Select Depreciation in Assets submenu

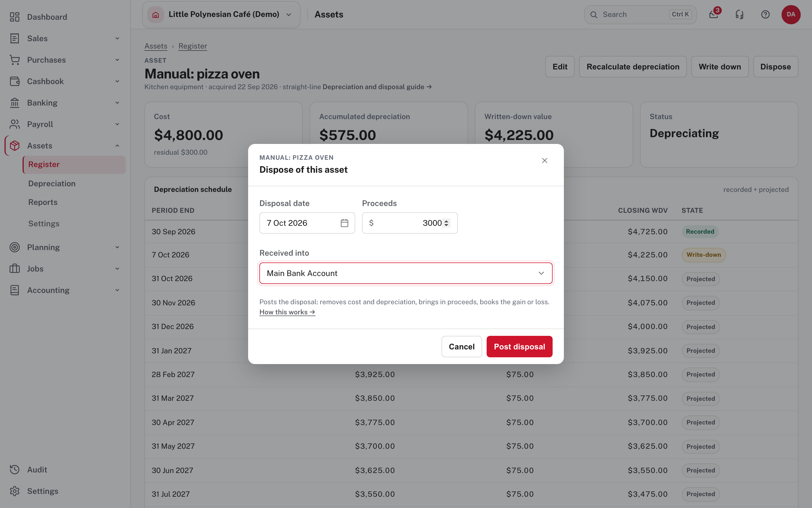pyautogui.click(x=52, y=183)
